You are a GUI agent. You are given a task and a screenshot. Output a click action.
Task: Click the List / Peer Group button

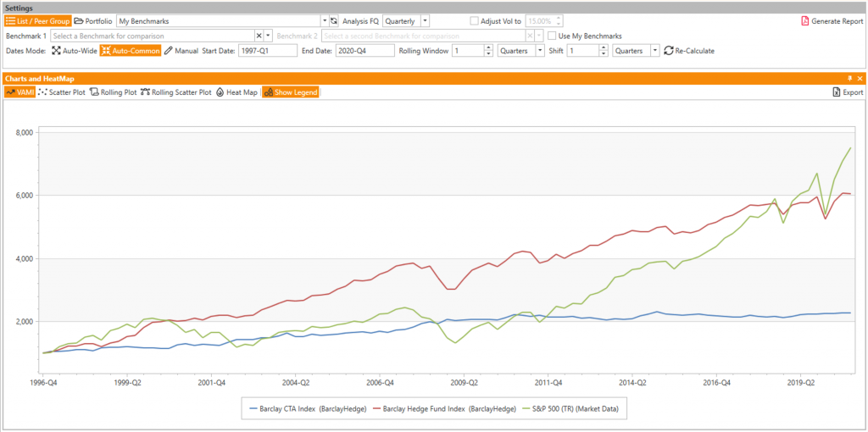click(37, 20)
